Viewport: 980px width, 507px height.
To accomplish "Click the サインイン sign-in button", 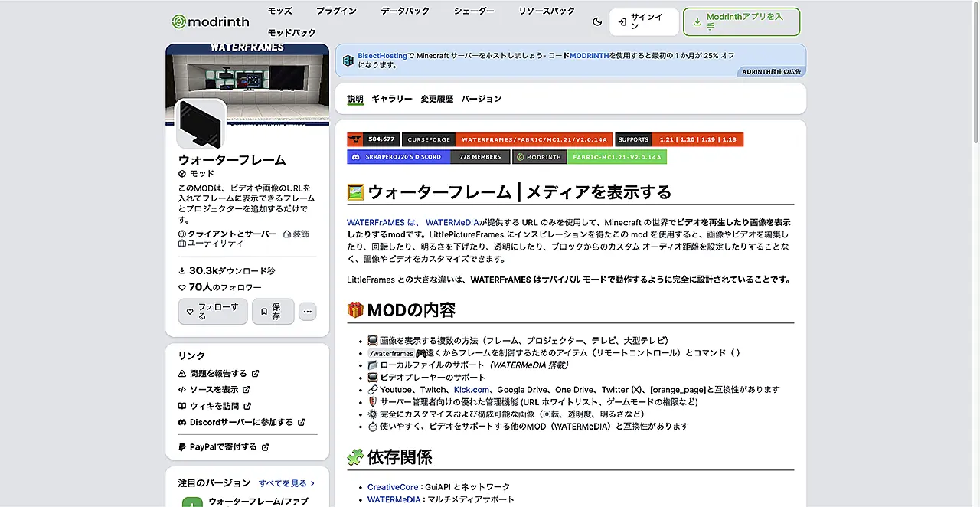I will [644, 22].
